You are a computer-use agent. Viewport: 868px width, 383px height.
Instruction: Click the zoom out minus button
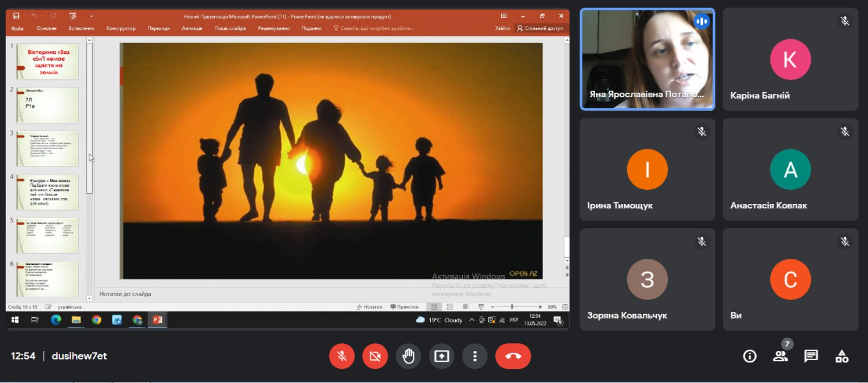(x=493, y=307)
